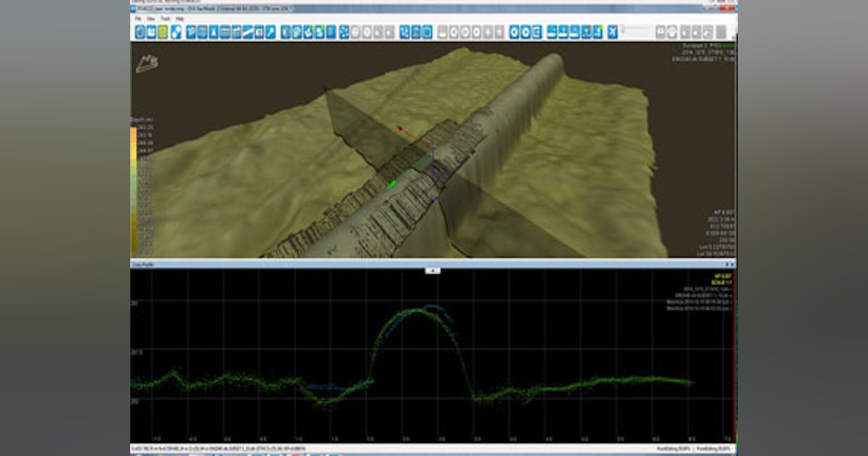Image resolution: width=868 pixels, height=456 pixels.
Task: Open the View menu
Action: pos(150,18)
